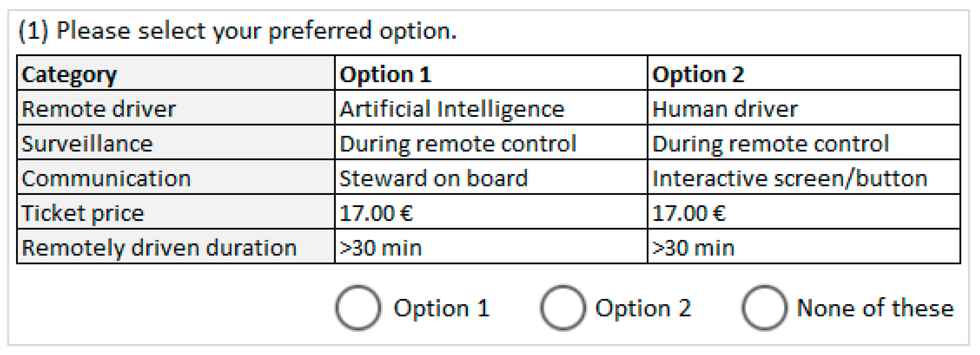
Task: Click the Option 2 column header
Action: [x=698, y=74]
